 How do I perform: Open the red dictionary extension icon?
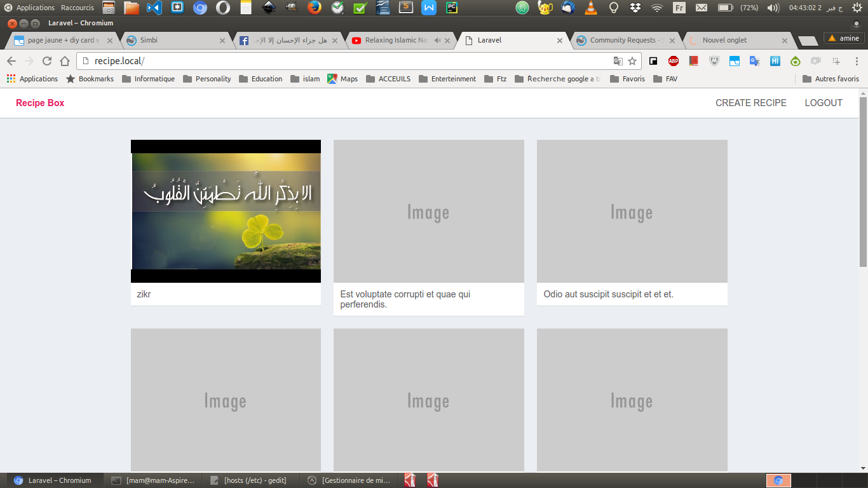(x=694, y=61)
